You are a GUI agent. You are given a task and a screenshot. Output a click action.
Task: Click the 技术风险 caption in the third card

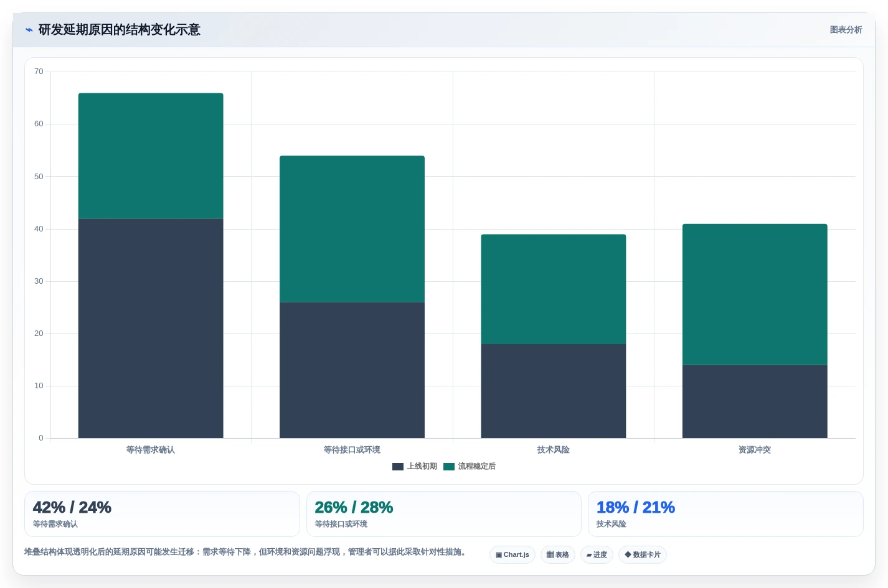[612, 525]
